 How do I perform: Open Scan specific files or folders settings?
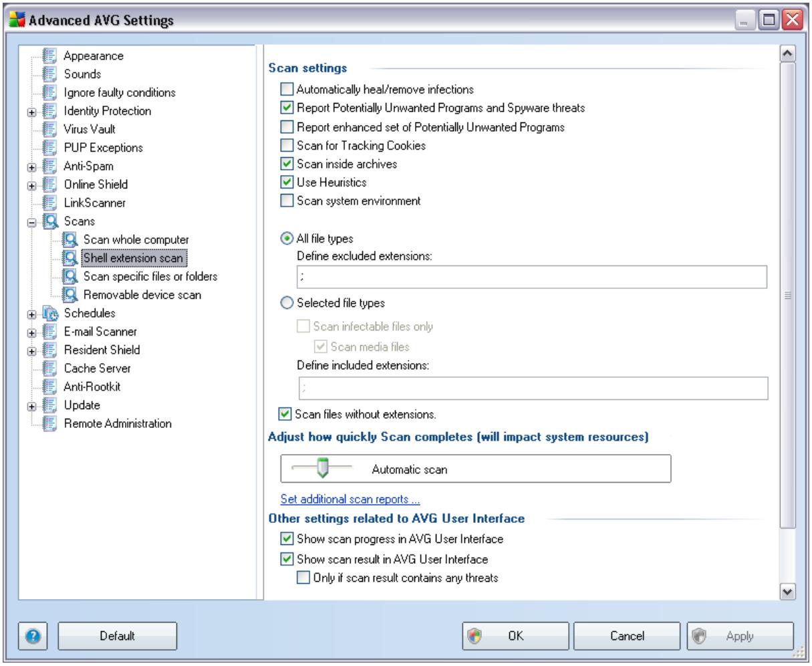pyautogui.click(x=150, y=276)
